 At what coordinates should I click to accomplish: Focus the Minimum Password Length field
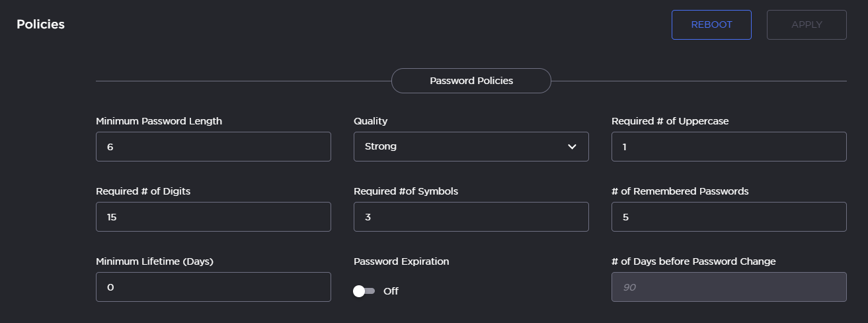point(213,146)
